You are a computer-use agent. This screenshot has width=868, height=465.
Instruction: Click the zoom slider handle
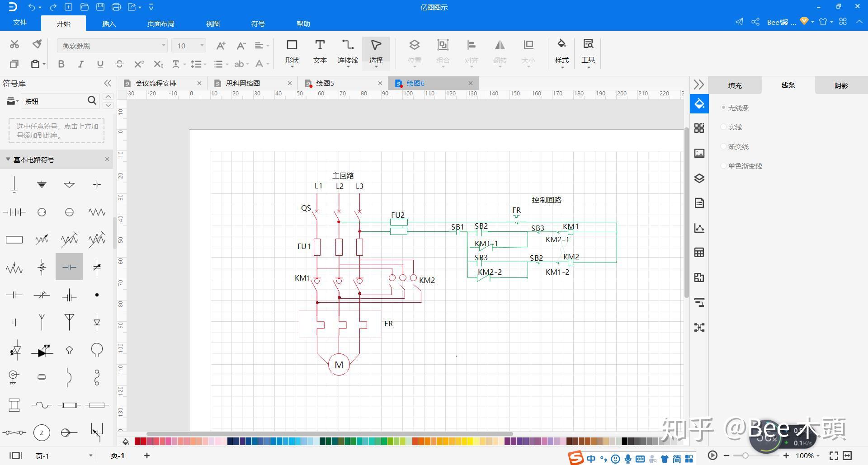click(745, 456)
